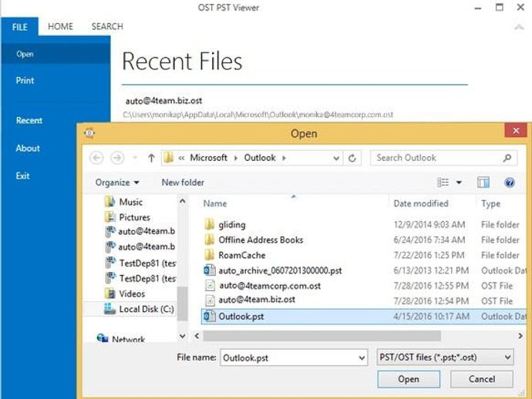Open recent file auto@4team.biz.ost
Image resolution: width=532 pixels, height=399 pixels.
[x=164, y=101]
